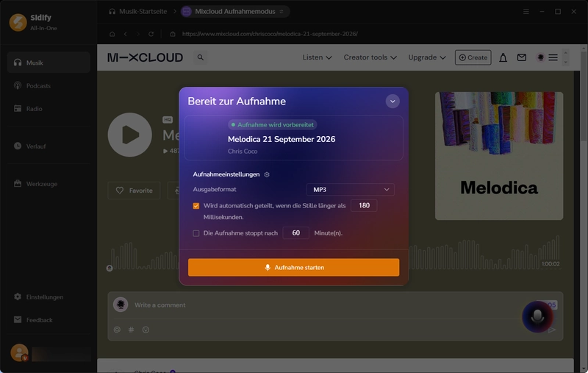Reload the page with refresh icon
The width and height of the screenshot is (588, 373).
[x=151, y=34]
